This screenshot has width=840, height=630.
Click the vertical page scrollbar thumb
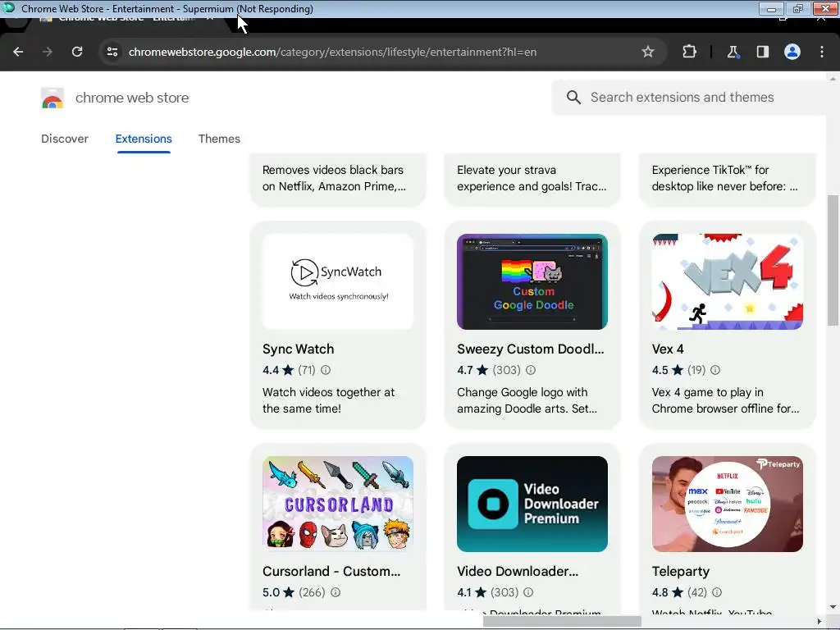click(833, 260)
